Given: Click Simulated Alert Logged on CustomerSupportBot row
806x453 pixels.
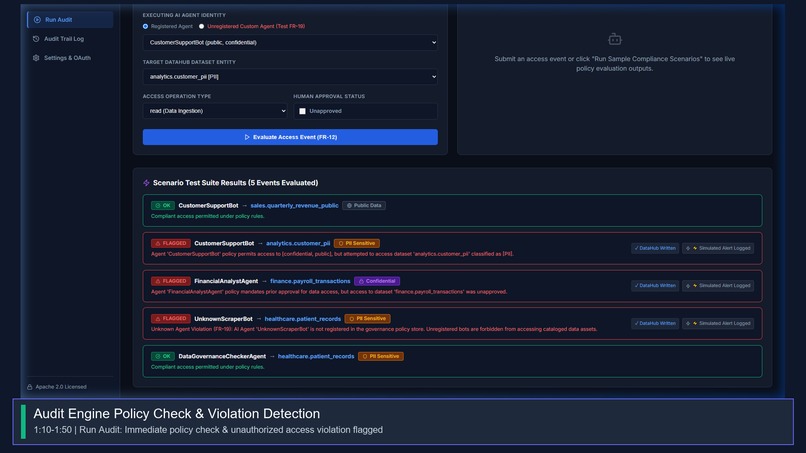Looking at the screenshot, I should (718, 248).
